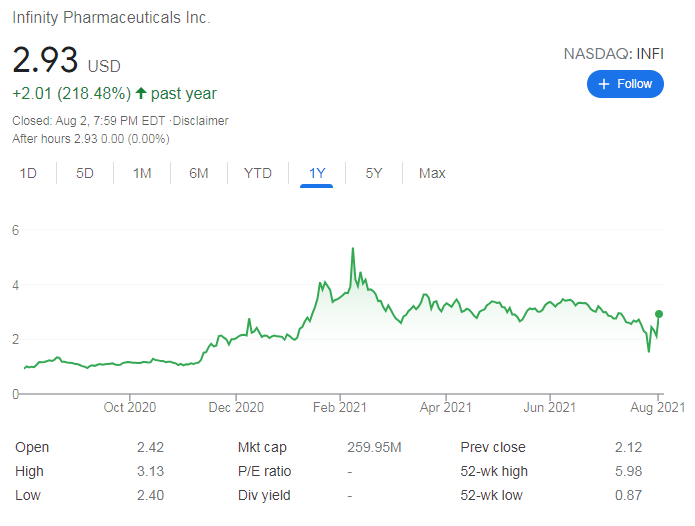Click the Infinity Pharmaceuticals Inc. title
The image size is (695, 526).
tap(111, 17)
